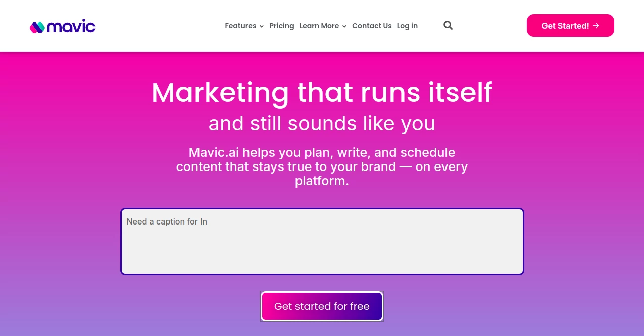Image resolution: width=644 pixels, height=336 pixels.
Task: Click the caption prompt text area
Action: [322, 241]
